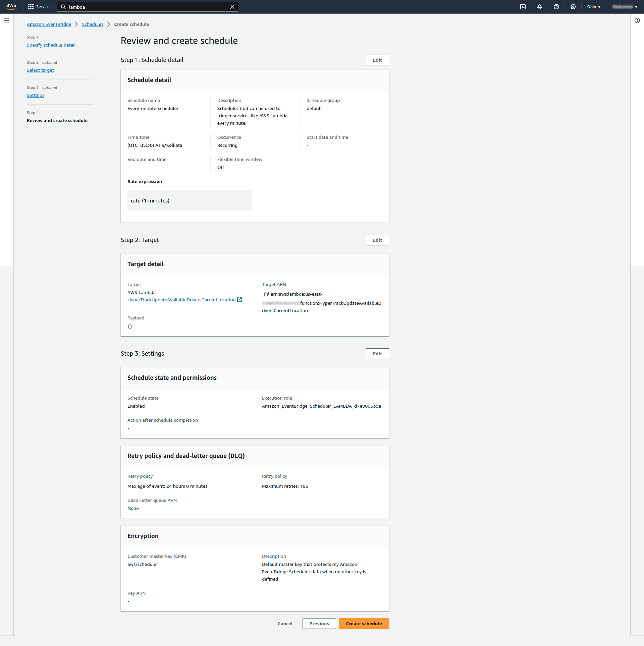Viewport: 644px width, 646px height.
Task: Open the AWS CloudShell icon
Action: click(x=523, y=7)
